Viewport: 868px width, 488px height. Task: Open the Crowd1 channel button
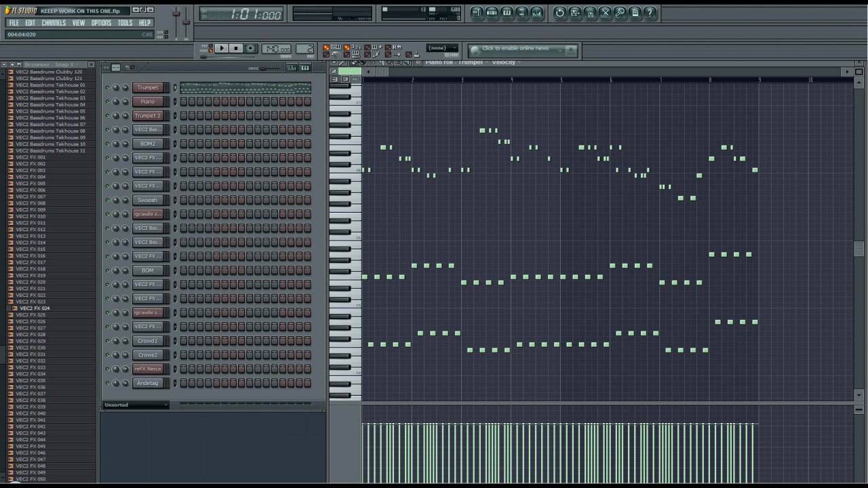[x=147, y=341]
